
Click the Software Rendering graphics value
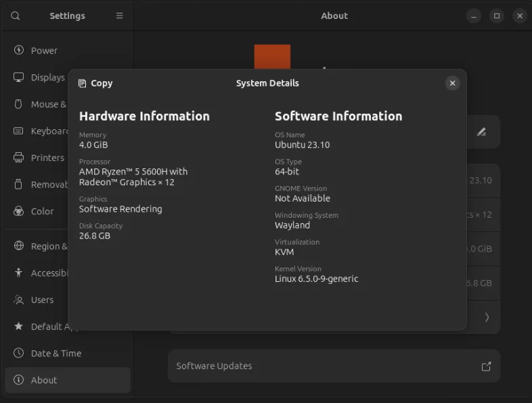pos(120,209)
